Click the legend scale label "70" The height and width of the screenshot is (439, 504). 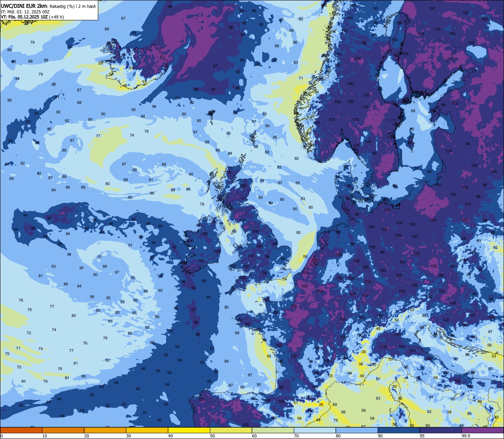[296, 436]
